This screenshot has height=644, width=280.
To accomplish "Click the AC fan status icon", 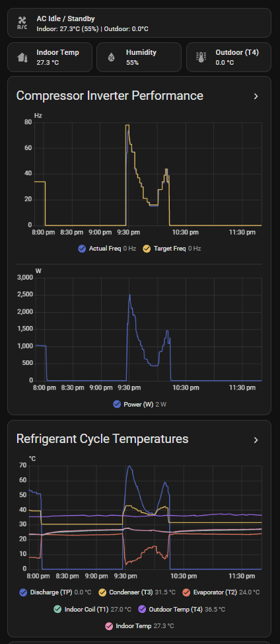I will pos(22,23).
